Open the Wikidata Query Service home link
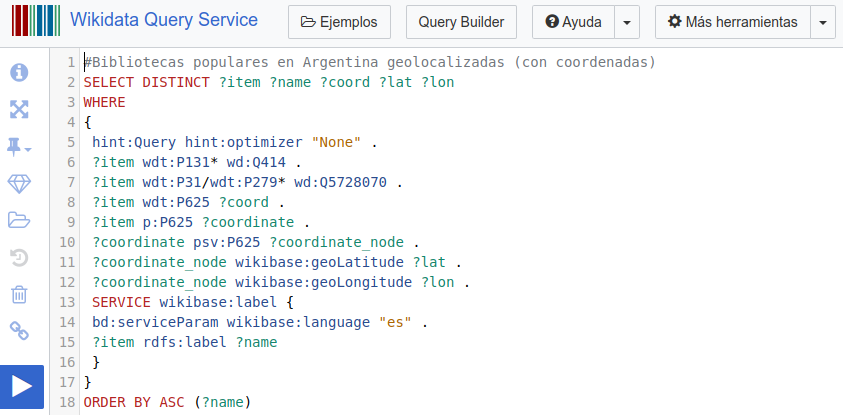The width and height of the screenshot is (843, 415). click(x=164, y=20)
